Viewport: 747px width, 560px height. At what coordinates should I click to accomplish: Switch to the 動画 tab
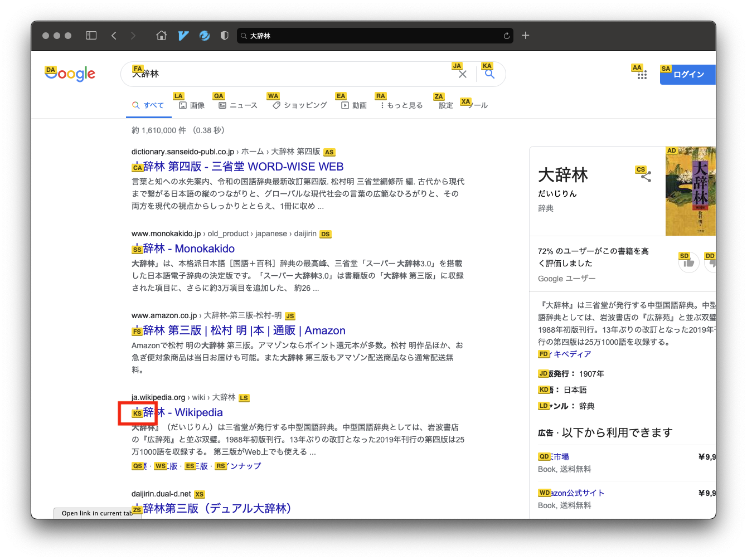pos(354,105)
